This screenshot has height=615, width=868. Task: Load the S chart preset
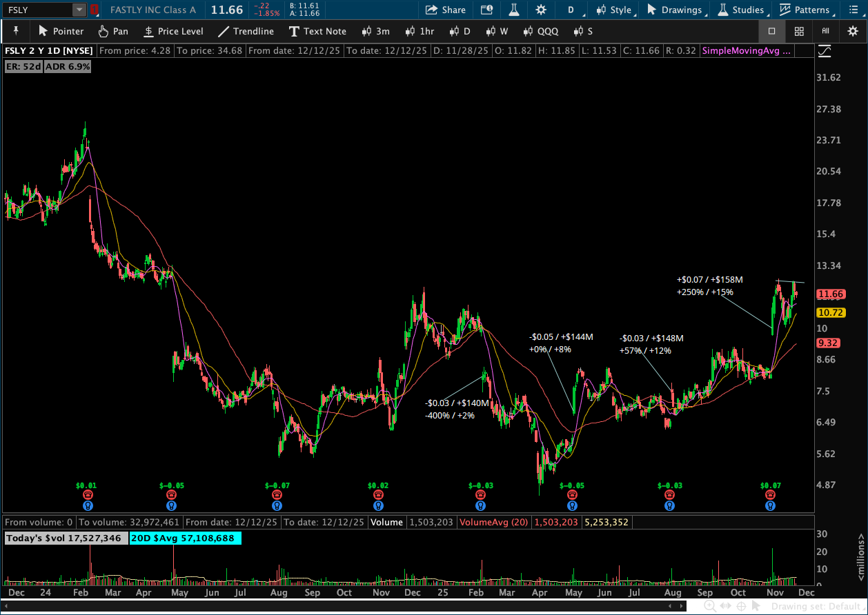point(583,31)
